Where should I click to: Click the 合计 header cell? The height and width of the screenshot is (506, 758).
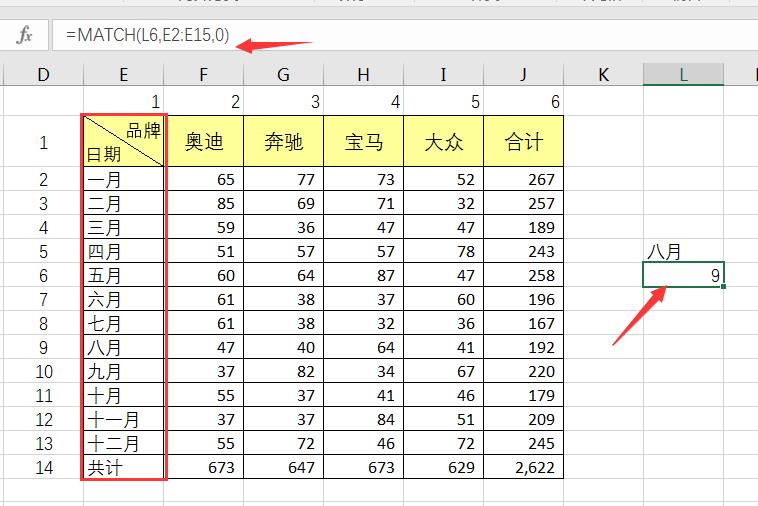coord(524,141)
